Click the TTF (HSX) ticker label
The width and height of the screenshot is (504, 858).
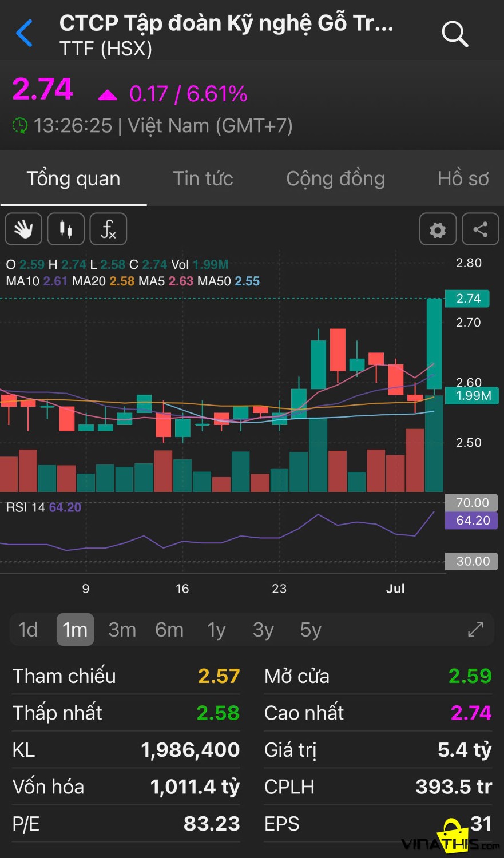click(x=106, y=49)
